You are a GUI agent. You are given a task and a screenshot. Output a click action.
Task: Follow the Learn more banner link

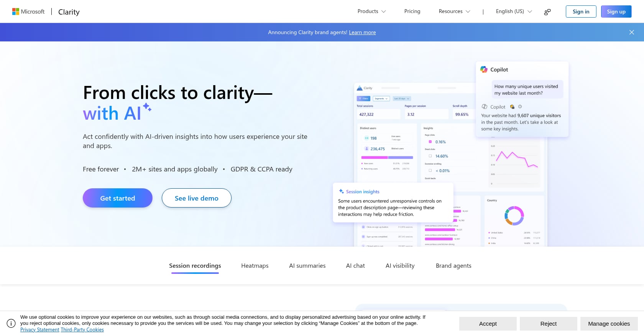coord(362,33)
